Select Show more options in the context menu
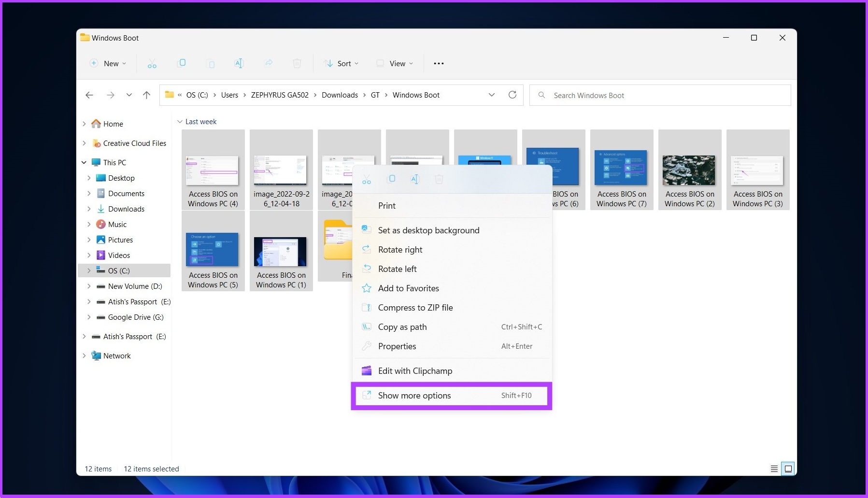 coord(414,395)
